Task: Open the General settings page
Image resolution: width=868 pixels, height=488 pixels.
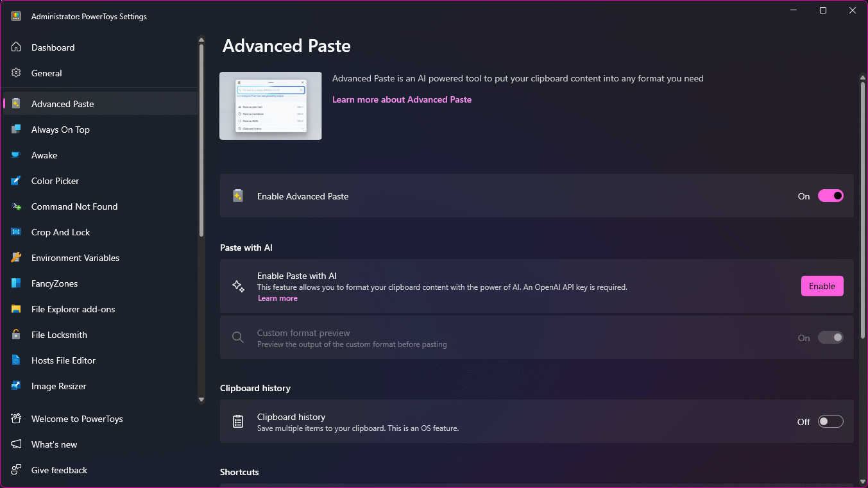Action: point(47,73)
